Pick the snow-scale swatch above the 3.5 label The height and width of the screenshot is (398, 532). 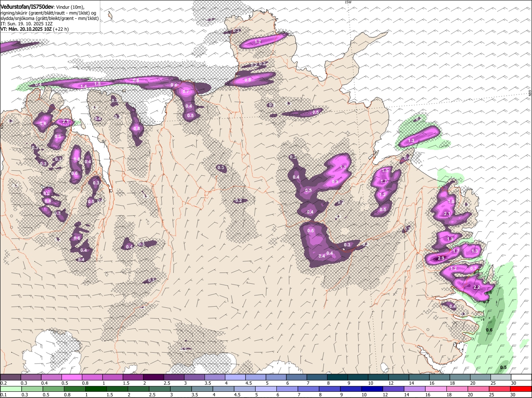point(215,377)
